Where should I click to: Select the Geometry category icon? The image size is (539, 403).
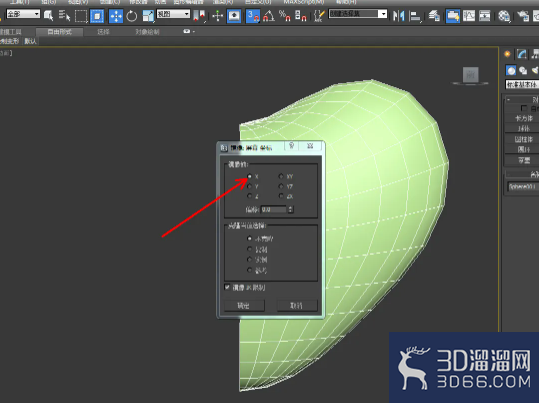(511, 70)
